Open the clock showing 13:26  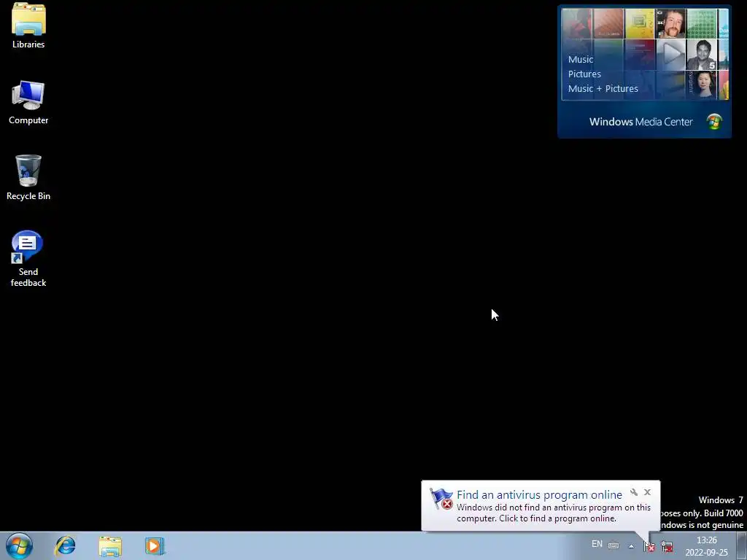pos(706,546)
